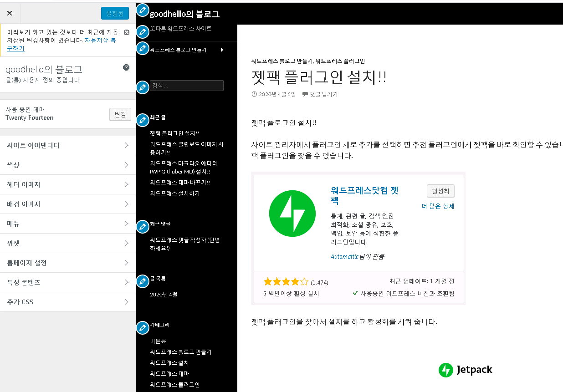Open recent post 워드프레스 클립보드 이미지 사용하기!!
563x392 pixels.
(187, 148)
